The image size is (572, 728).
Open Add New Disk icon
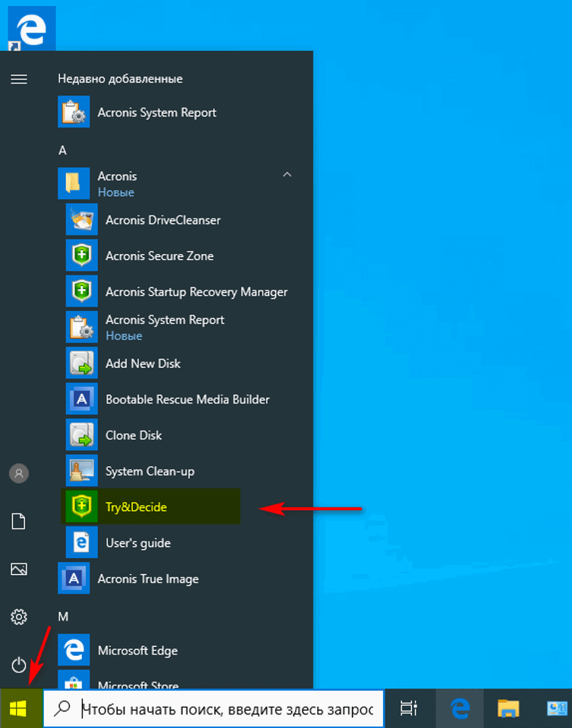(x=82, y=362)
